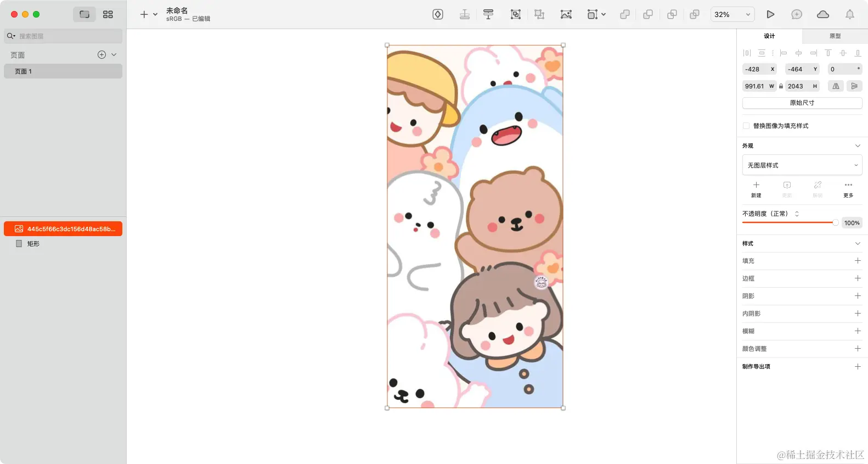
Task: Add a 阴影 shadow
Action: (858, 296)
